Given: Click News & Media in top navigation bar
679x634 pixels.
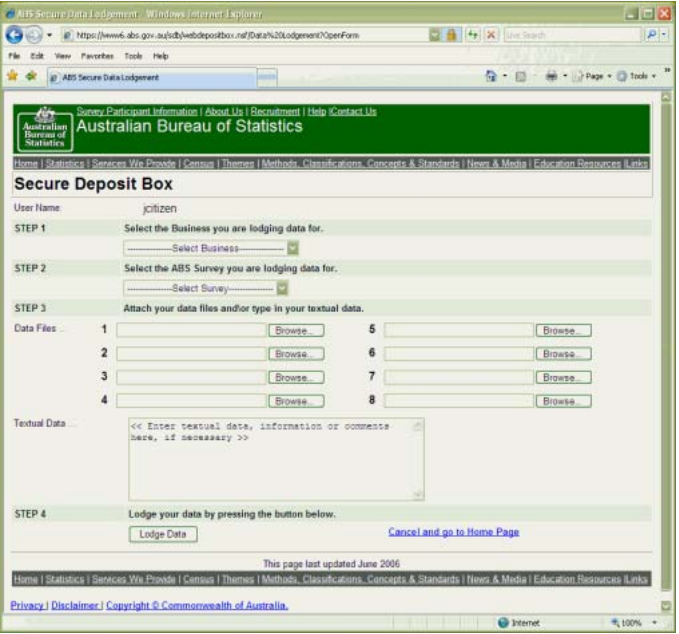Looking at the screenshot, I should tap(496, 163).
